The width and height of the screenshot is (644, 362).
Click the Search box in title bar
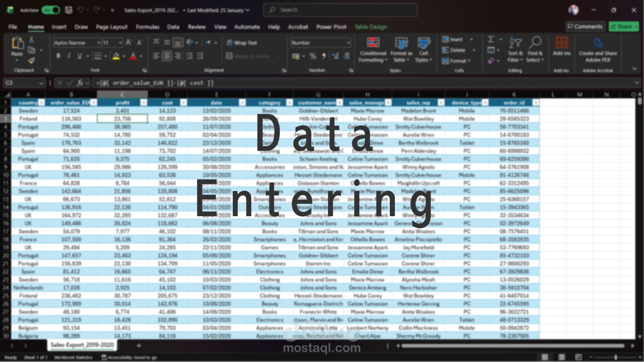[x=340, y=10]
